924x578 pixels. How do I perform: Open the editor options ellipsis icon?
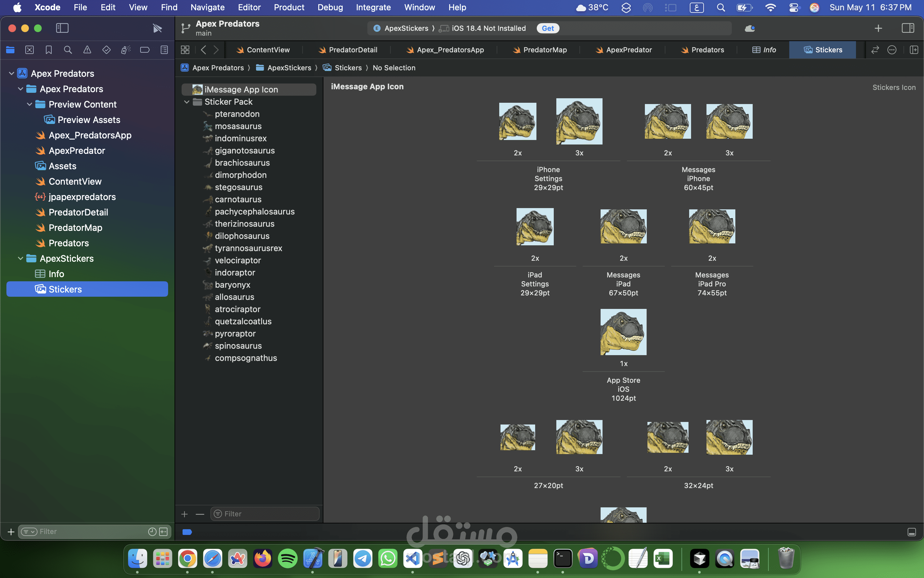(x=892, y=50)
